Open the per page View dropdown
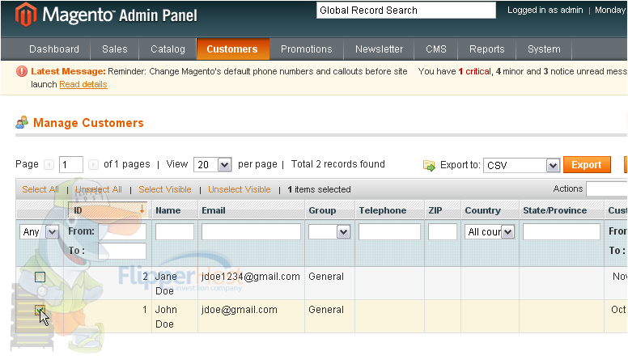 click(x=212, y=164)
